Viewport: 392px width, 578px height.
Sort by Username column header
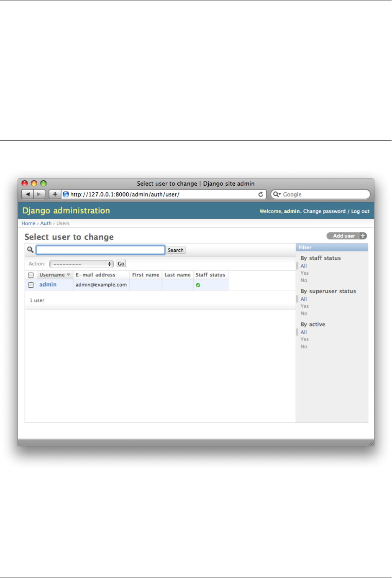52,275
